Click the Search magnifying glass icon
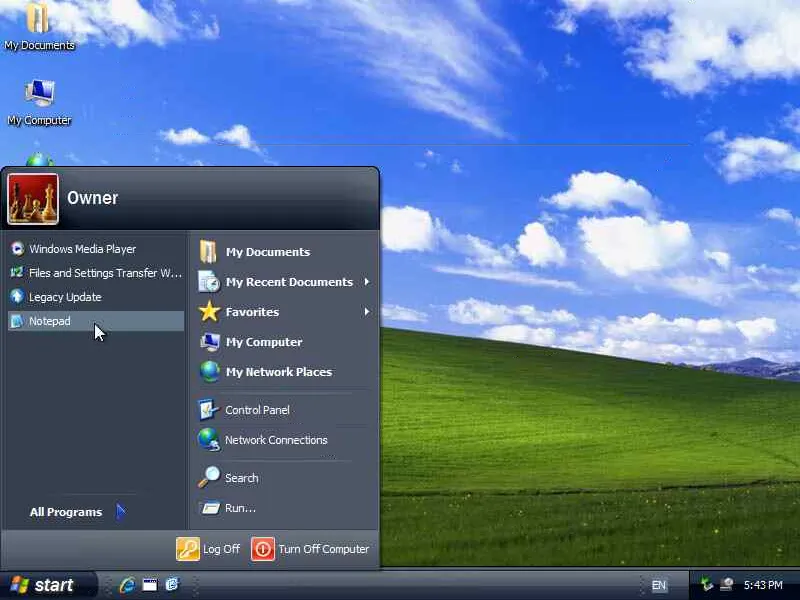This screenshot has height=600, width=800. pyautogui.click(x=209, y=478)
